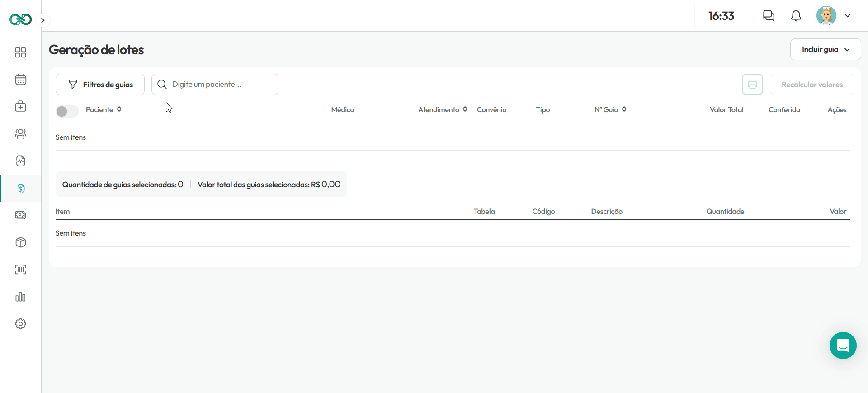Open the bar chart reports icon

tap(20, 297)
